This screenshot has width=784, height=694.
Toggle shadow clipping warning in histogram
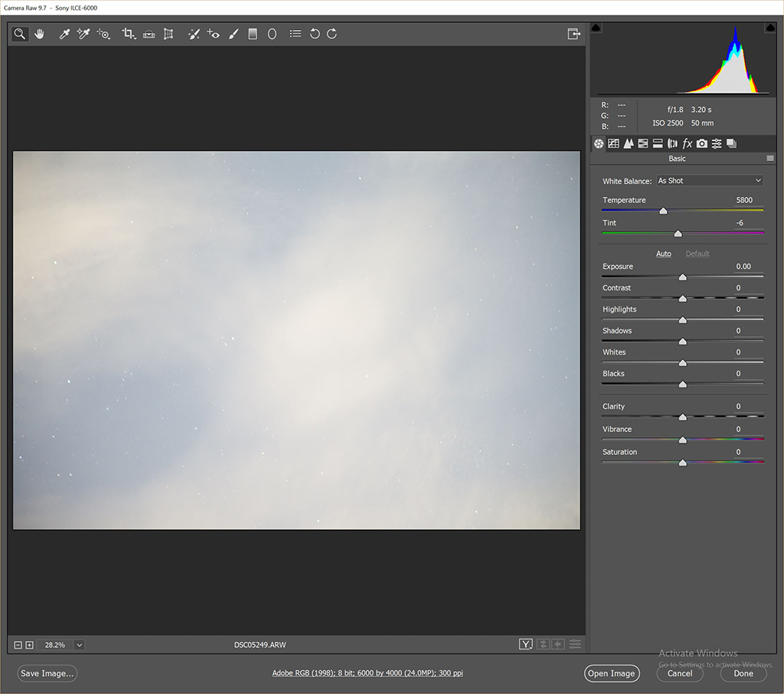pyautogui.click(x=596, y=28)
